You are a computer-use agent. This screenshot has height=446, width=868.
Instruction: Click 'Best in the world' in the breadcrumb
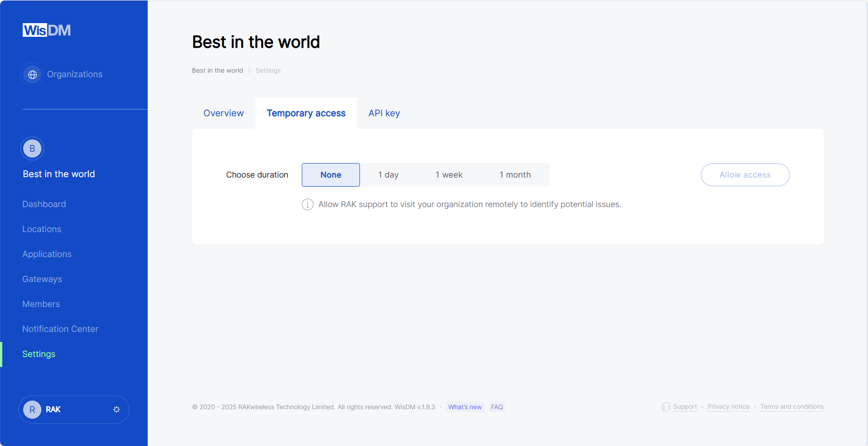[217, 70]
